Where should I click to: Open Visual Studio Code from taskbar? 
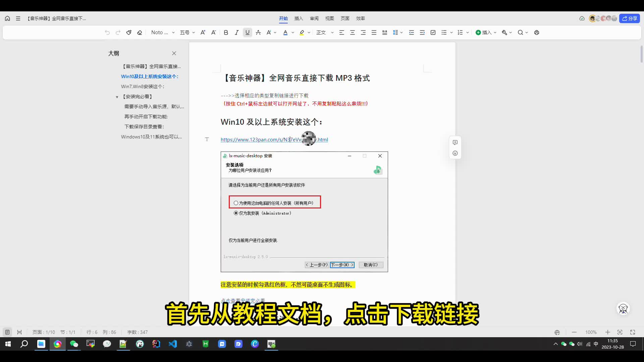click(173, 344)
